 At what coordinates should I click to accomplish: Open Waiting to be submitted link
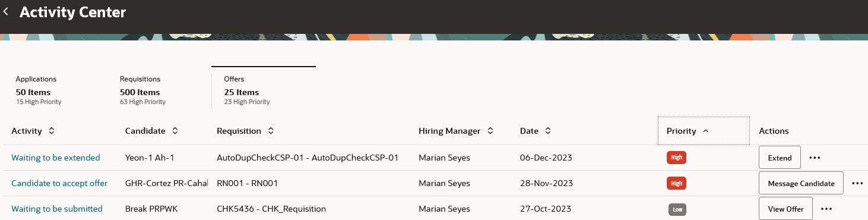[x=57, y=209]
